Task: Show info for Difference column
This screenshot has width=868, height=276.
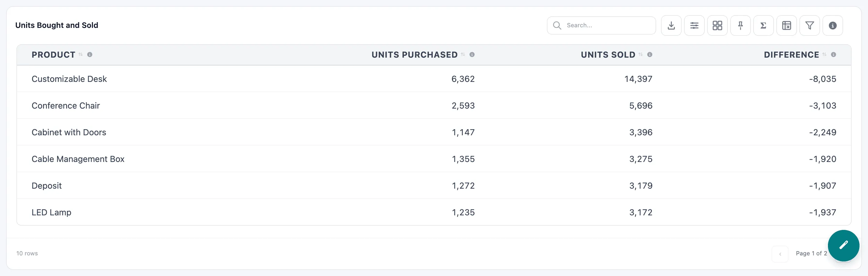Action: 833,55
